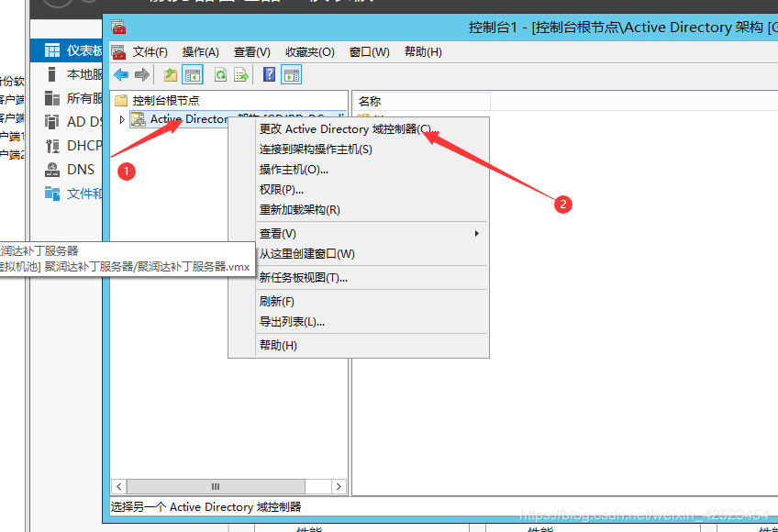
Task: Open the 帮助(H) menu in menu bar
Action: point(423,52)
